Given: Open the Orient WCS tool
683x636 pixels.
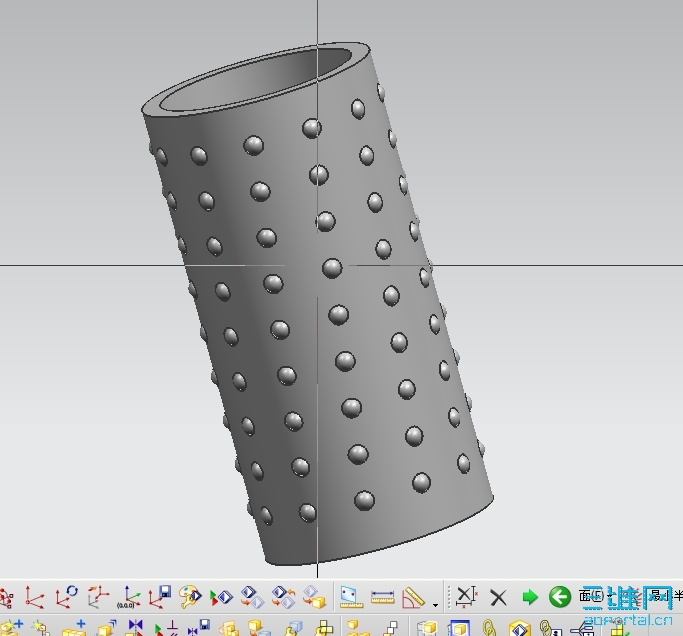Looking at the screenshot, I should coord(98,597).
